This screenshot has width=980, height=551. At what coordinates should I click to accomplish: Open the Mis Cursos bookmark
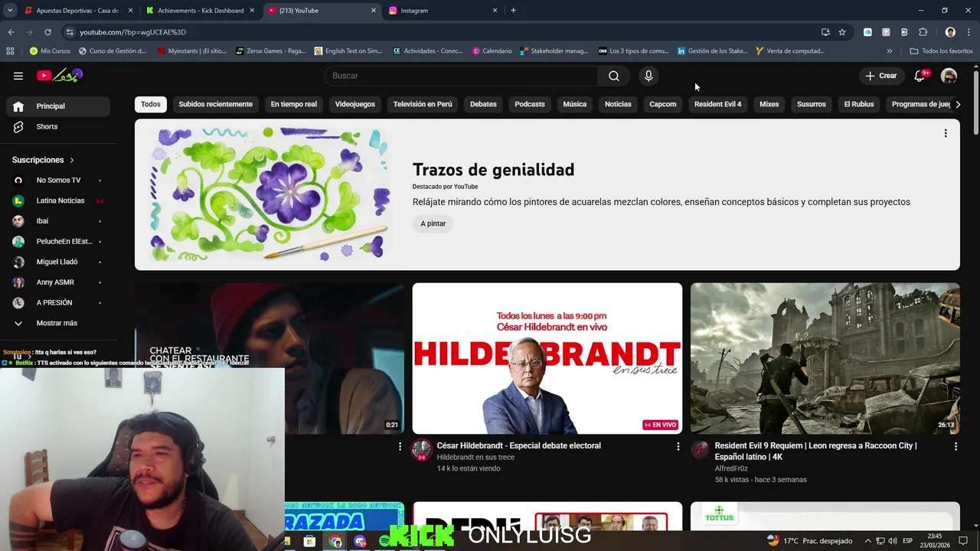click(50, 51)
